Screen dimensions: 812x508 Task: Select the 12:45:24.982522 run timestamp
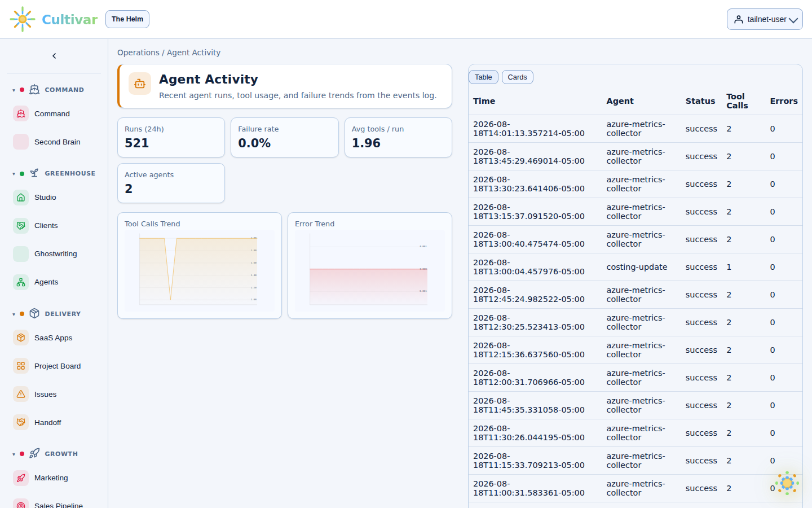pyautogui.click(x=529, y=295)
